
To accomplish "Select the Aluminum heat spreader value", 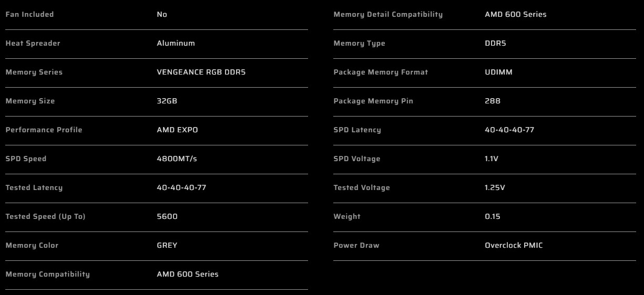I will (176, 44).
